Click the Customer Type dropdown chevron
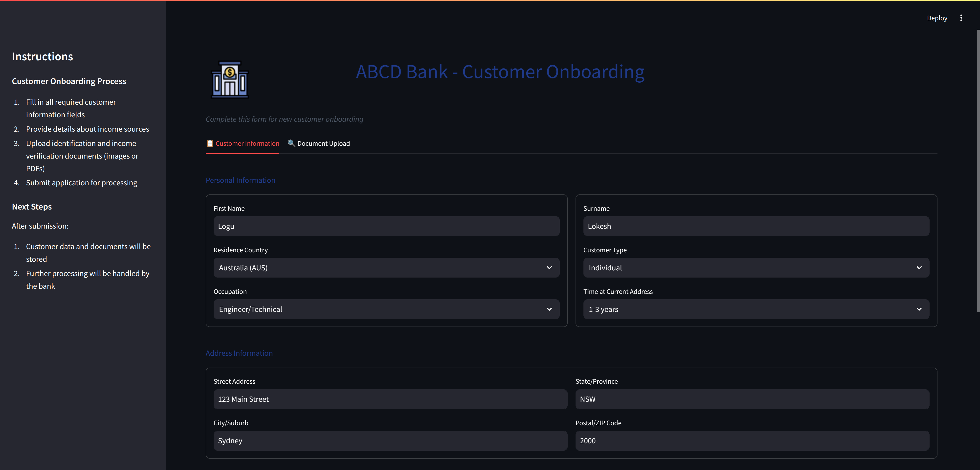Viewport: 980px width, 470px height. [x=919, y=268]
